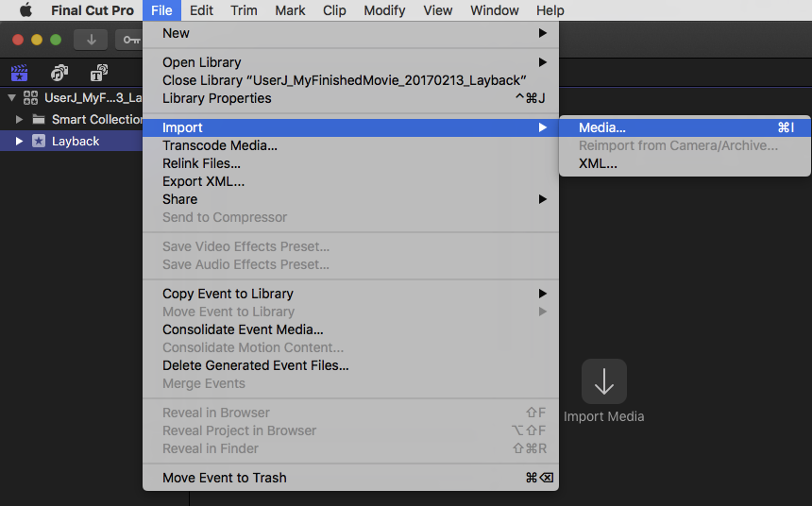Select the UserJ_MyF library row text
The height and width of the screenshot is (506, 812).
point(93,98)
